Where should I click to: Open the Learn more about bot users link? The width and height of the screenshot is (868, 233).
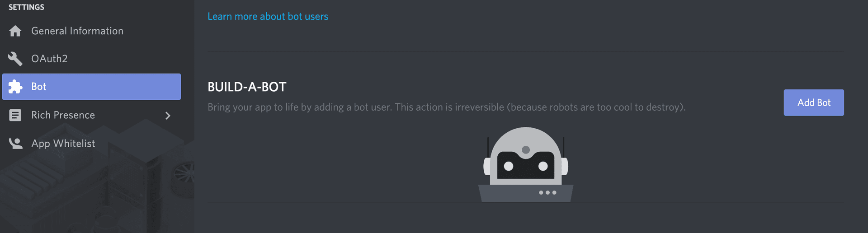tap(268, 16)
